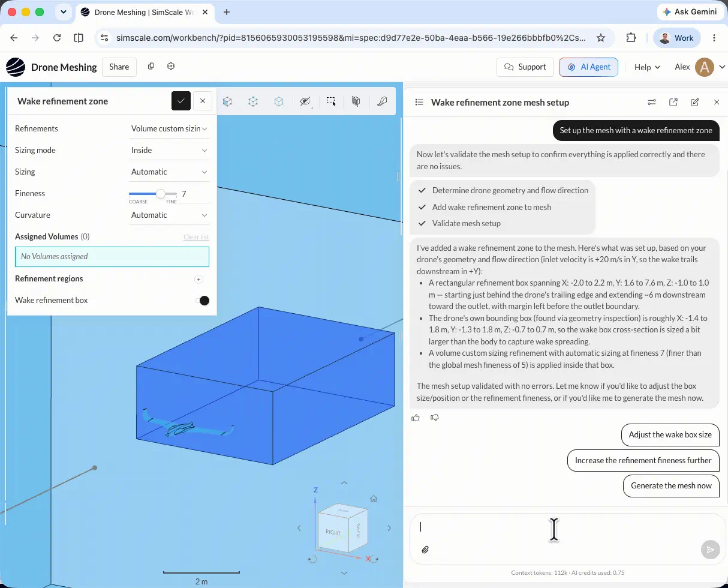Open the Curvature dropdown
Viewport: 728px width, 588px height.
tap(169, 215)
